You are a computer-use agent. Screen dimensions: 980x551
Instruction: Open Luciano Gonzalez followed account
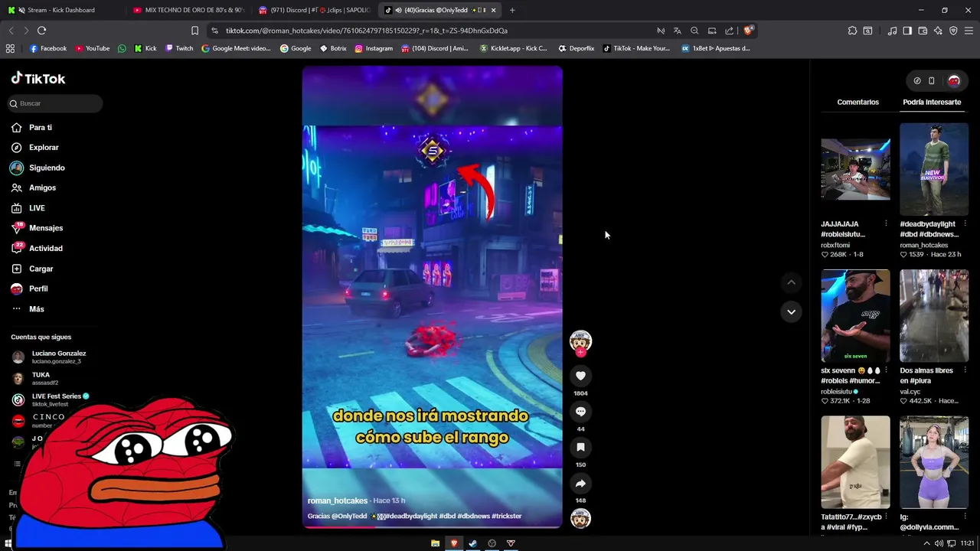(x=50, y=357)
